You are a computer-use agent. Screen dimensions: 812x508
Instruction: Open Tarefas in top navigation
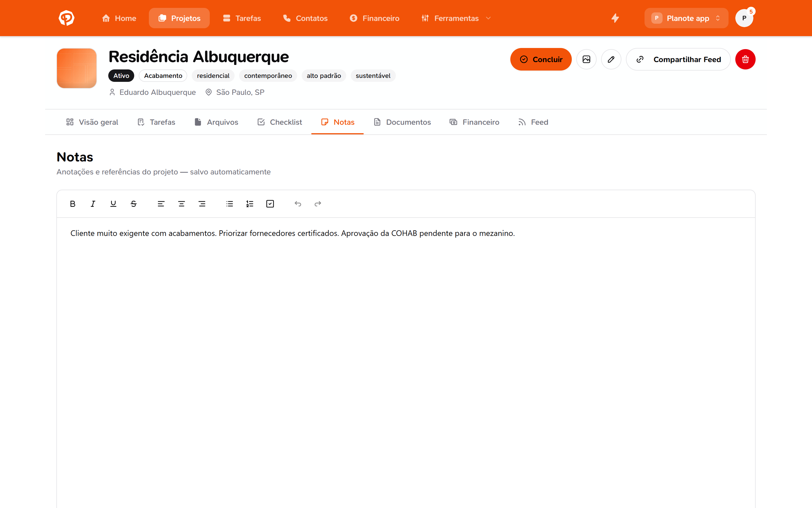click(x=242, y=18)
